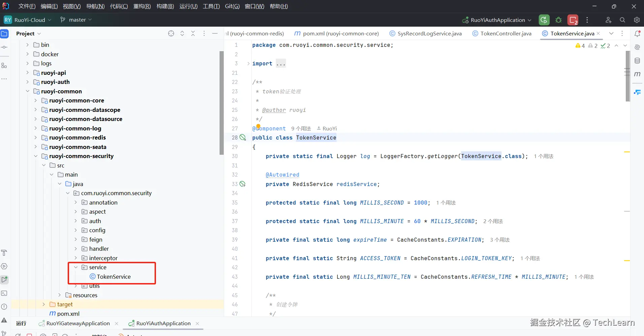Expand the ruoyi-common-core module
This screenshot has height=336, width=644.
(36, 100)
